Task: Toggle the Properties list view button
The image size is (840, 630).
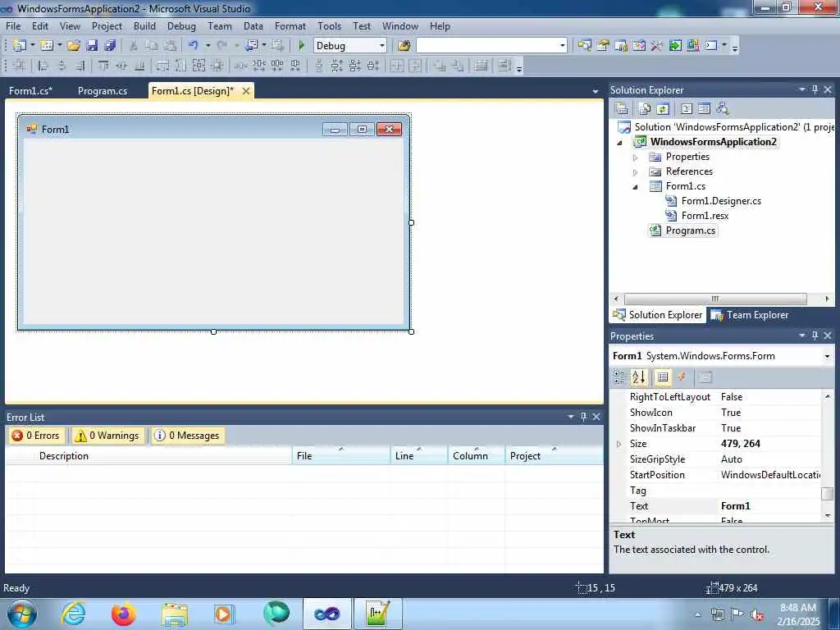Action: coord(663,377)
